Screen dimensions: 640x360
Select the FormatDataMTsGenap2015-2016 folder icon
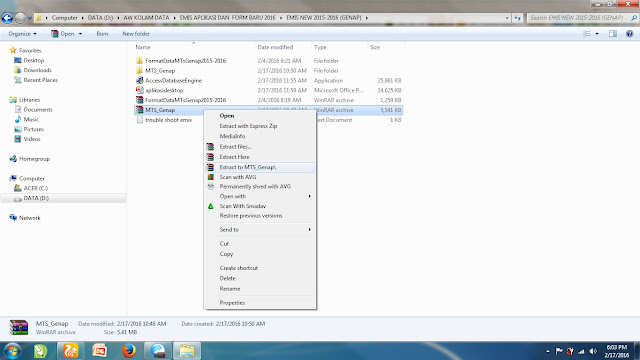coord(140,61)
